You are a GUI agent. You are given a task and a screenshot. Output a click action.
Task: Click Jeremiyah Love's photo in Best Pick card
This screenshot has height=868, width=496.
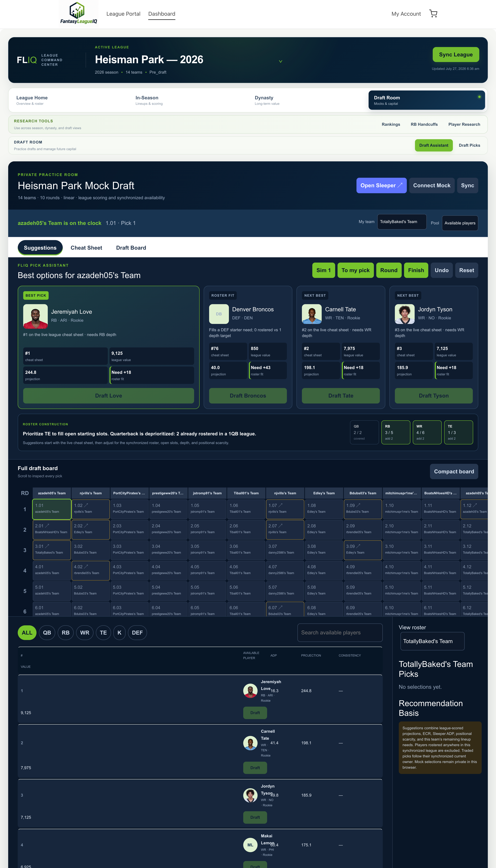coord(35,316)
